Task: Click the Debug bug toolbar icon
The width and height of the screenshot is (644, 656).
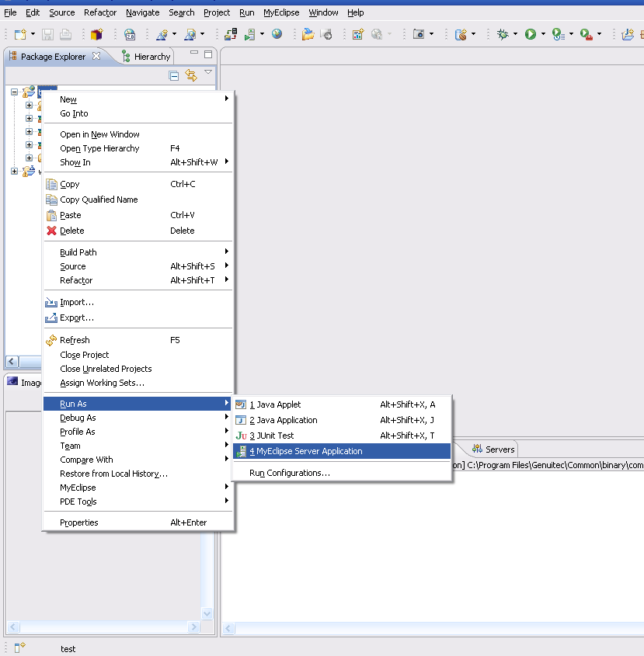Action: (x=503, y=34)
